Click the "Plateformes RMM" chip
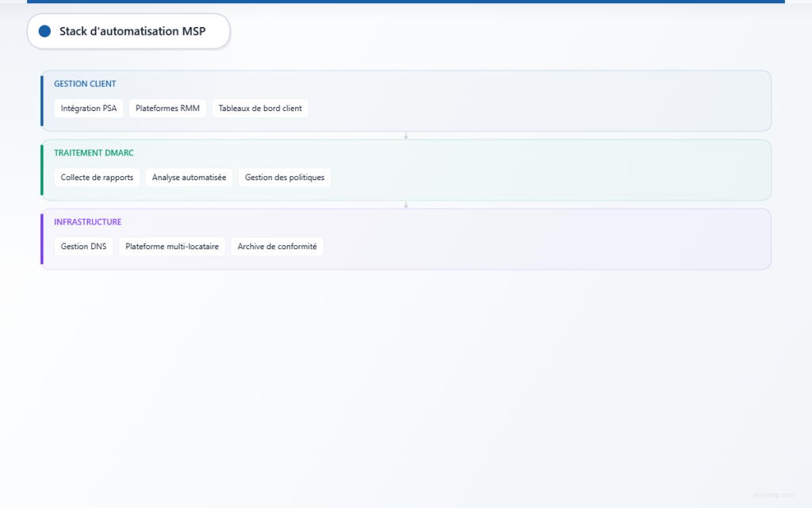The image size is (812, 508). 167,108
